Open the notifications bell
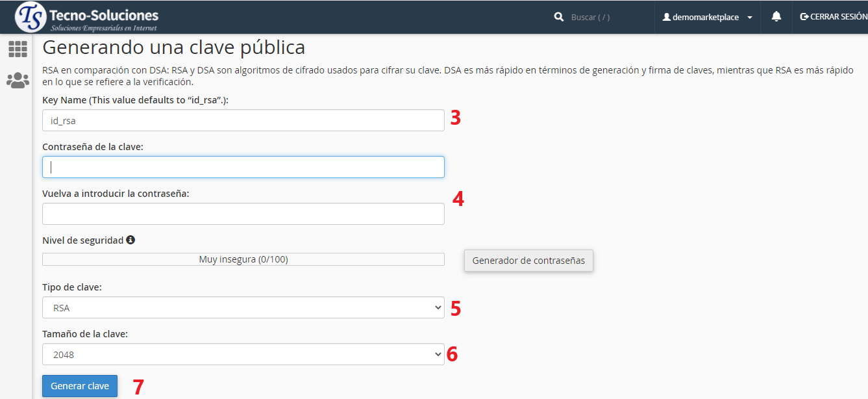This screenshot has height=399, width=868. [x=776, y=17]
